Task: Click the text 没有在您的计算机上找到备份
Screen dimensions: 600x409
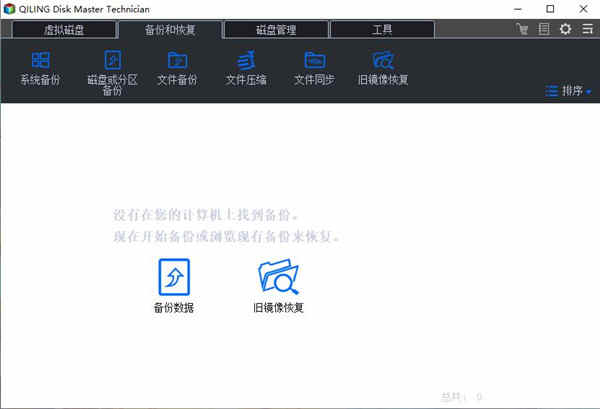Action: pos(205,215)
